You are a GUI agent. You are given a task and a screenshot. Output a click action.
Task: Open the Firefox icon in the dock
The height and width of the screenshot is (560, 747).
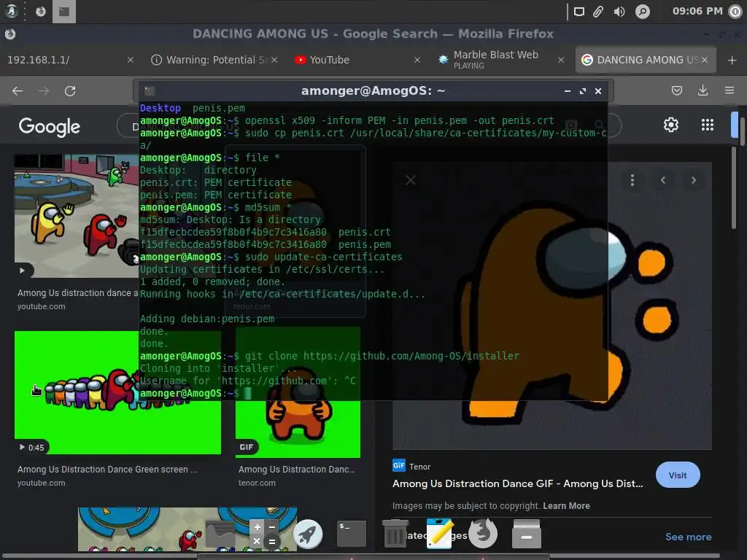click(x=483, y=534)
